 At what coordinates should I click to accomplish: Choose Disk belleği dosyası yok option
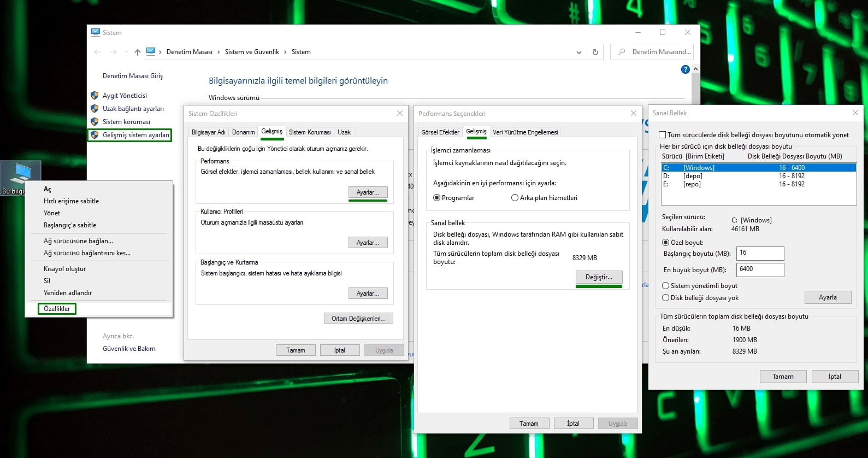tap(665, 298)
